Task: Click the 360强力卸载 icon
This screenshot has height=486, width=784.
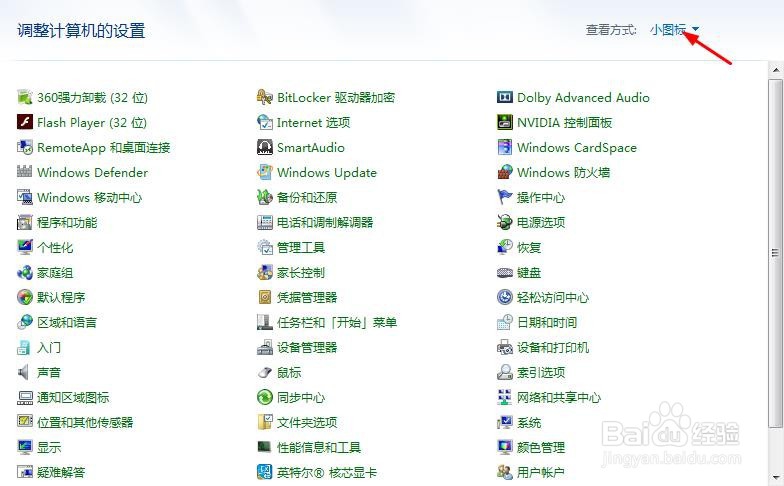Action: pos(24,97)
